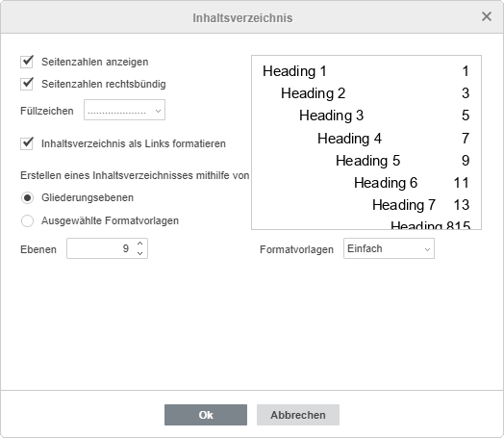Screen dimensions: 504x438
Task: Close the Inhaltsverzeichnis dialog with the X
Action: pos(487,16)
